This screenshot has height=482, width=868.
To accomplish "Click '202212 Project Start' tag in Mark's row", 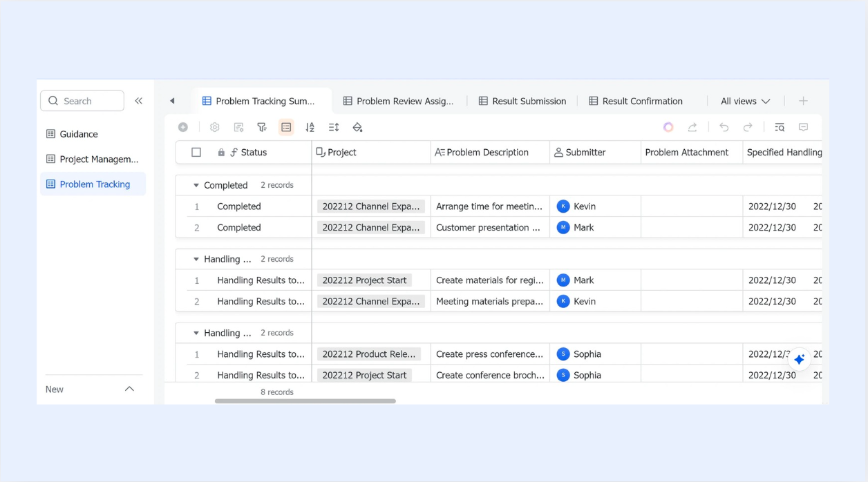I will coord(364,280).
